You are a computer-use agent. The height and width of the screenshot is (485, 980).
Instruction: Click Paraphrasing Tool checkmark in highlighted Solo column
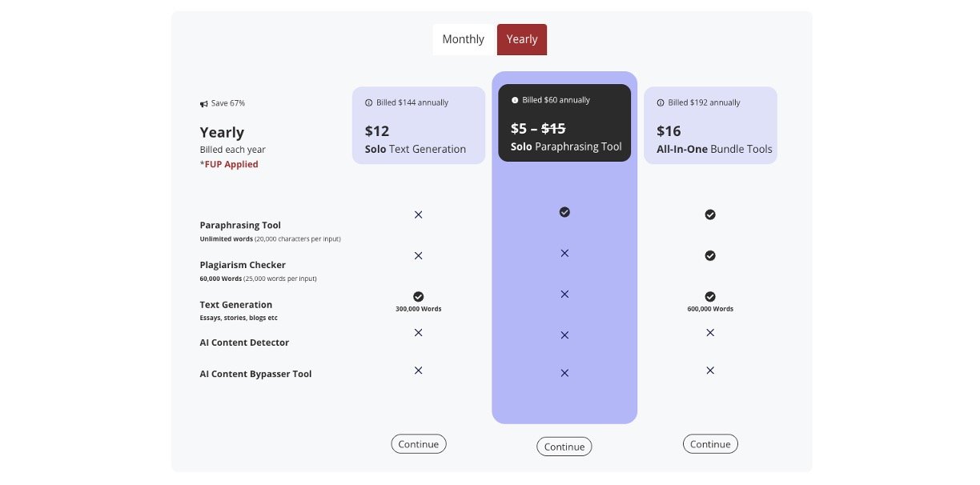(x=564, y=212)
